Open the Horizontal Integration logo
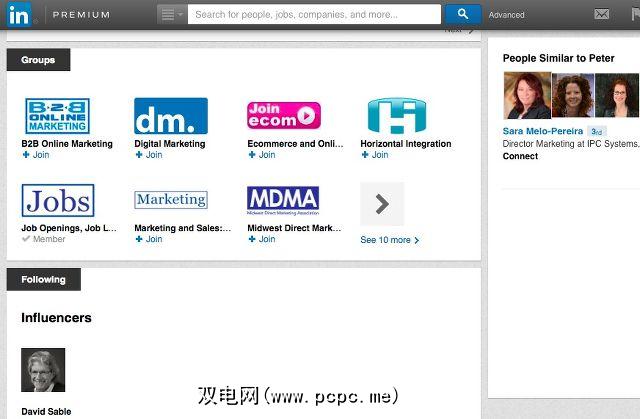 [397, 115]
